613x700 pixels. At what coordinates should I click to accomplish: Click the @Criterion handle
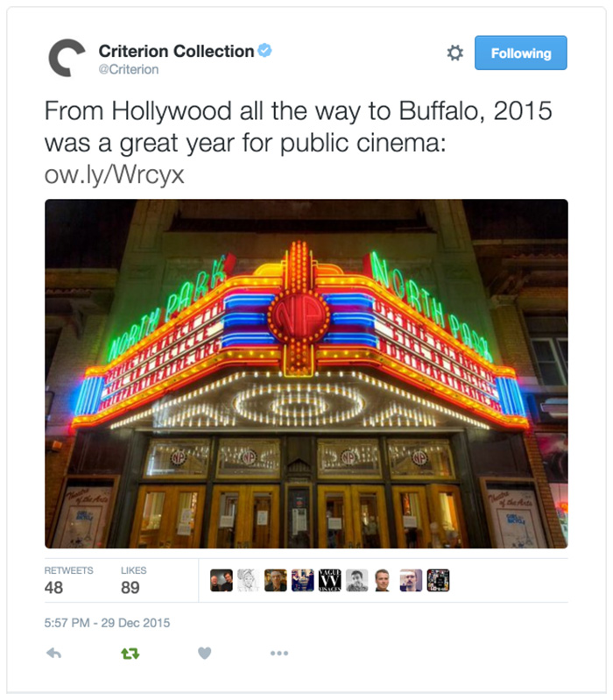click(x=129, y=69)
